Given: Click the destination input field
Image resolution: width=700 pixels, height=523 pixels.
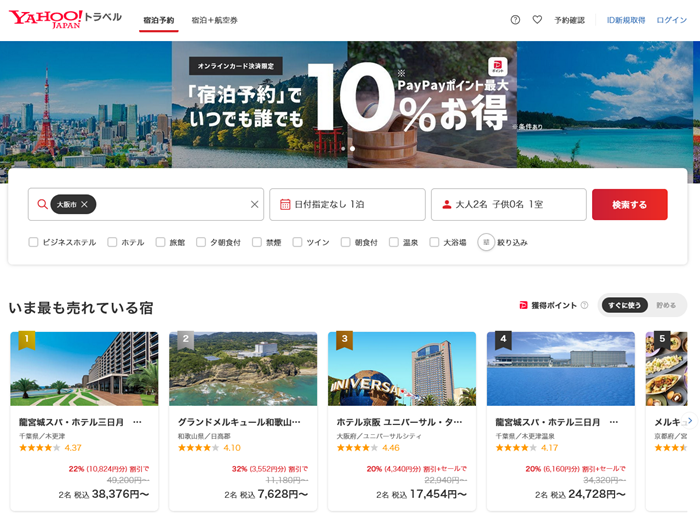Looking at the screenshot, I should [x=146, y=204].
